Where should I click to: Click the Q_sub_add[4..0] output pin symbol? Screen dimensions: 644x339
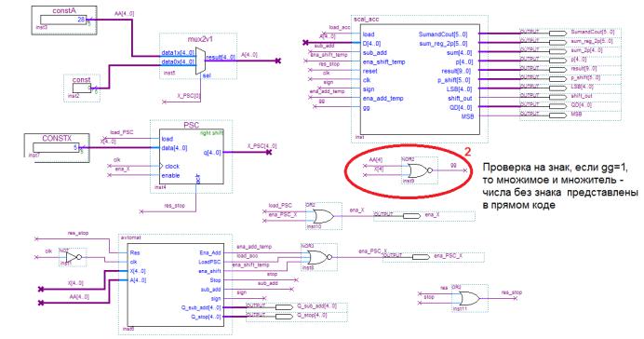point(284,307)
